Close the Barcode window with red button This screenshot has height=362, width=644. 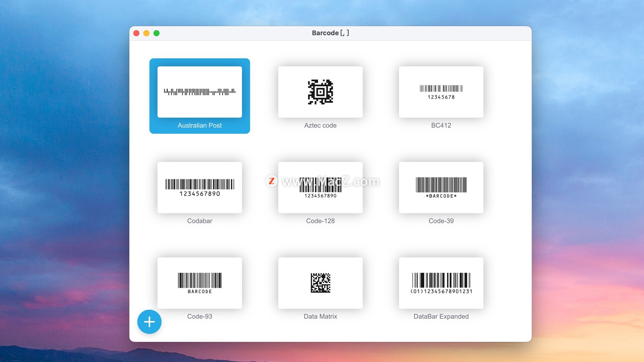click(136, 33)
